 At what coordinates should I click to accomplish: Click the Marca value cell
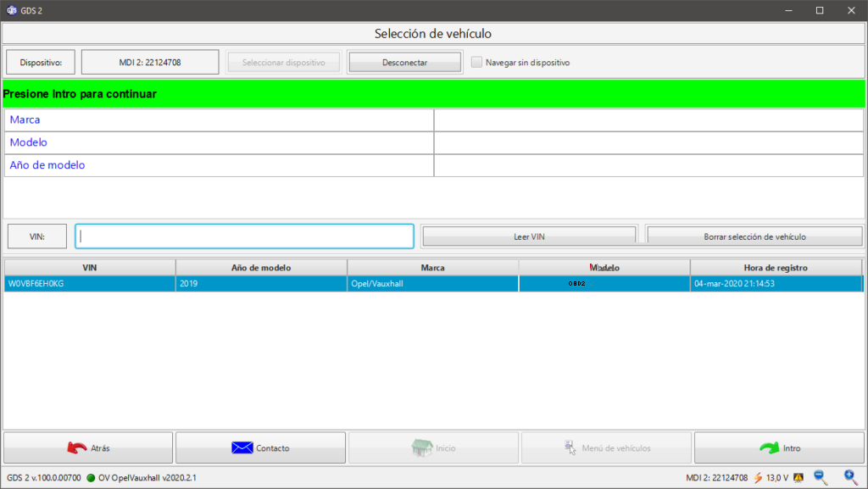point(648,120)
